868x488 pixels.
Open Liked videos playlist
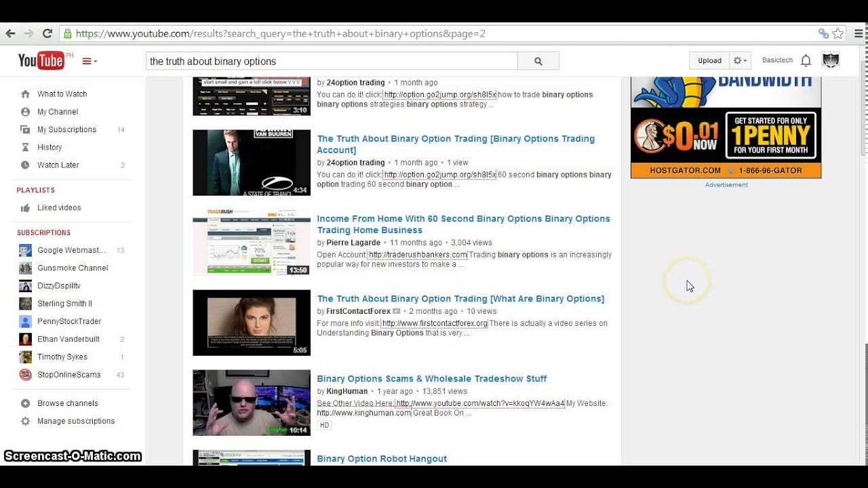pos(59,208)
